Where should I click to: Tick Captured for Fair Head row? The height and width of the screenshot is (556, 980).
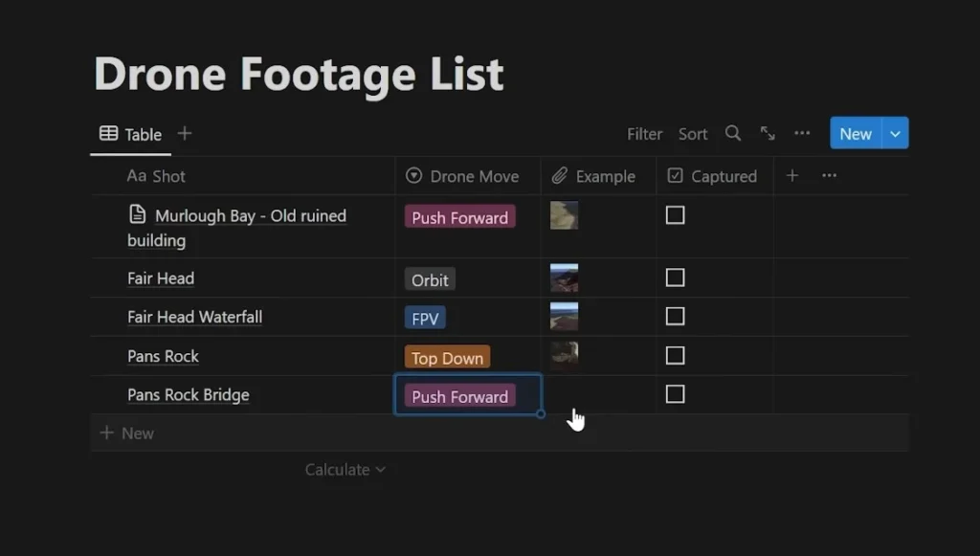(x=675, y=278)
